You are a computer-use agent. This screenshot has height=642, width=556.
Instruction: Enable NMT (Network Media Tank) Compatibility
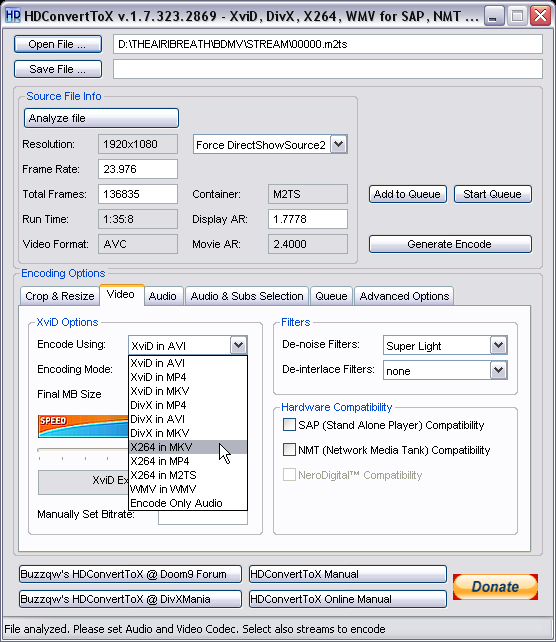point(289,450)
